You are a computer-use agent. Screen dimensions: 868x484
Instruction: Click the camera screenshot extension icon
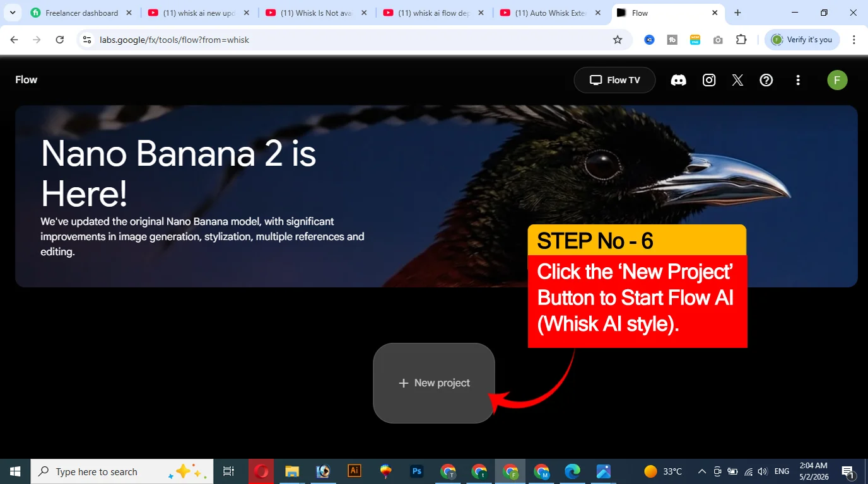(718, 40)
